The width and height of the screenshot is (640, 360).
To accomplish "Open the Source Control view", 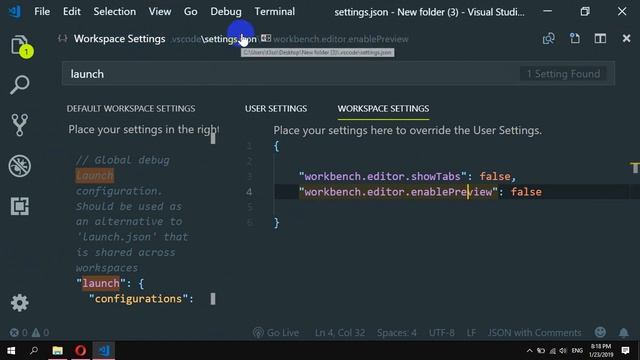I will 20,125.
